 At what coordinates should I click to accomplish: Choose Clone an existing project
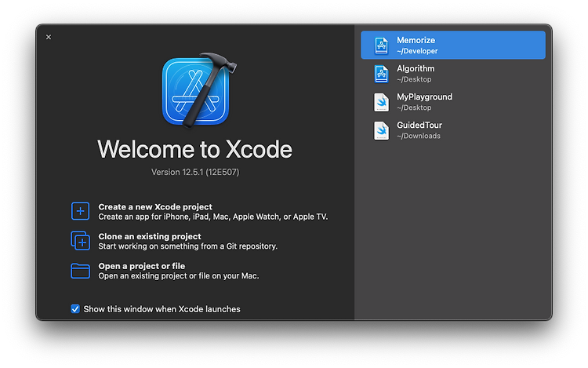pyautogui.click(x=150, y=236)
